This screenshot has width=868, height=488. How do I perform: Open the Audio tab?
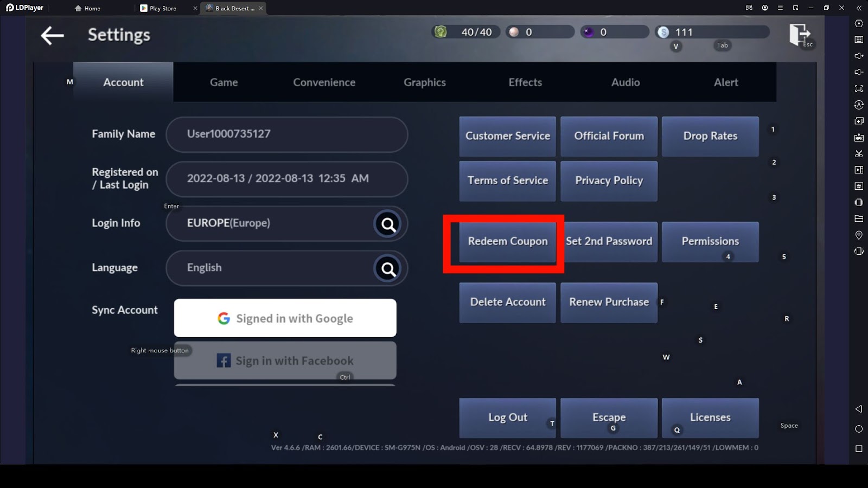tap(626, 82)
